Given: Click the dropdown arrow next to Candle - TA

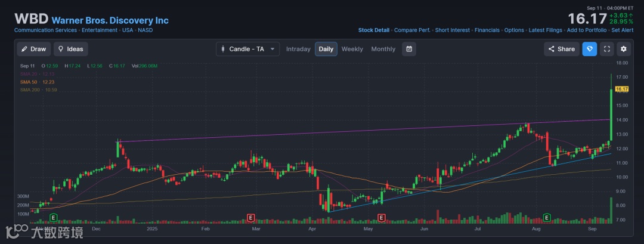Looking at the screenshot, I should click(272, 49).
